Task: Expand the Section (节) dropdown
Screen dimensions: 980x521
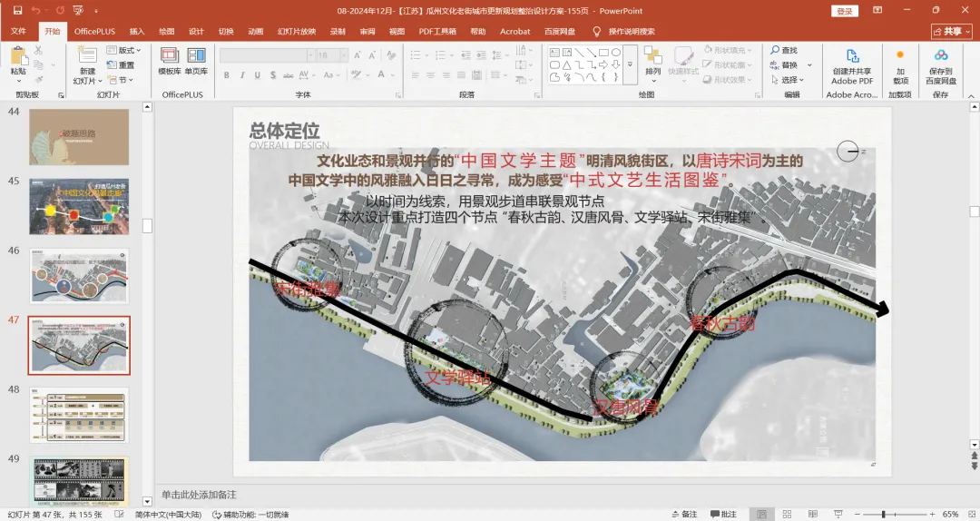Action: [x=121, y=80]
